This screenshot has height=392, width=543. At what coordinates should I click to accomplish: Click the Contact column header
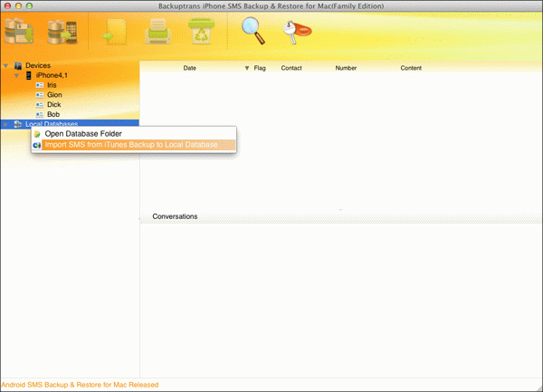click(x=291, y=68)
